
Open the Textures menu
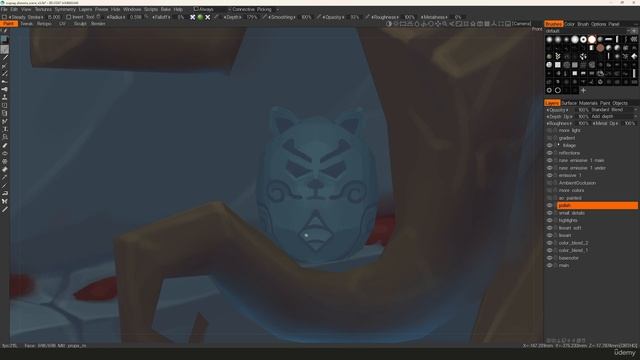43,9
